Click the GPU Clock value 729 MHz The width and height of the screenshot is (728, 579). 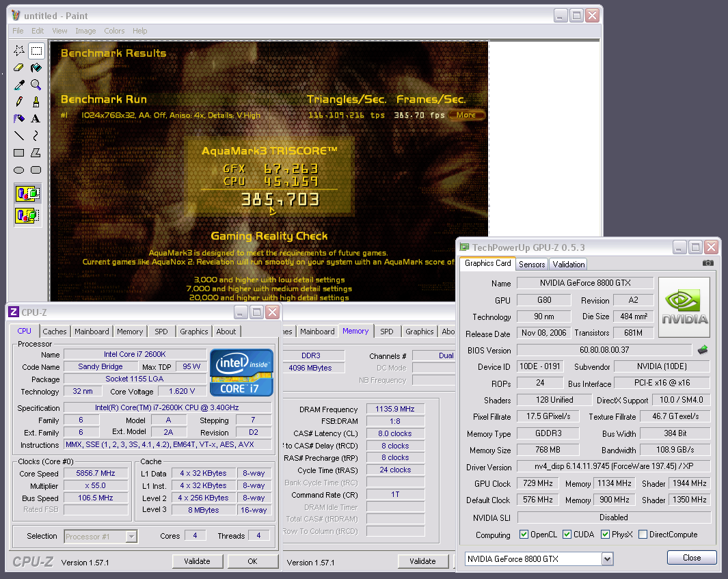point(538,483)
